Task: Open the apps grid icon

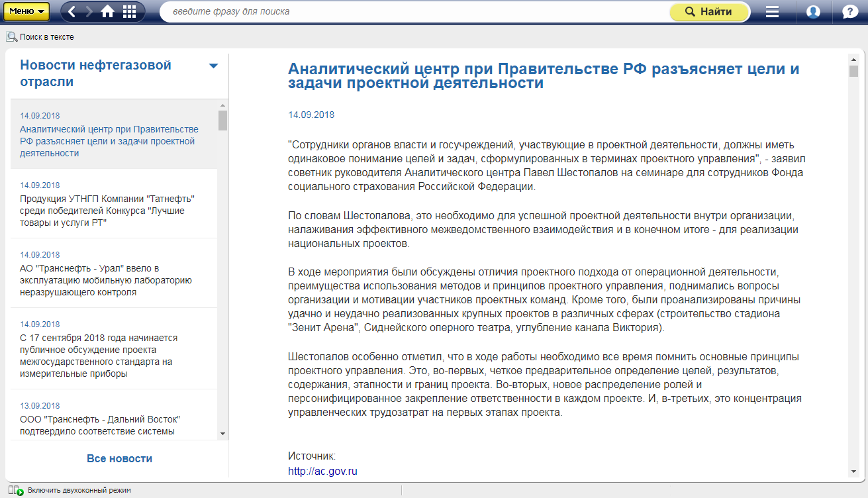Action: tap(129, 11)
